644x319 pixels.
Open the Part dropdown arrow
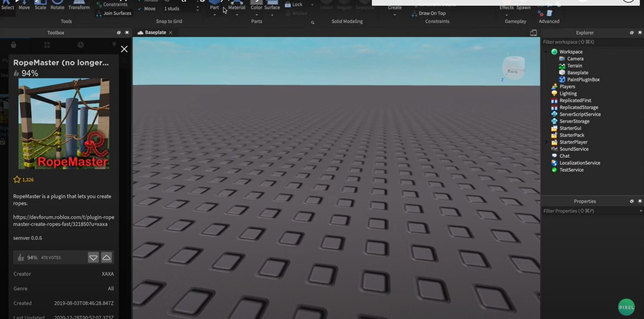coord(214,15)
